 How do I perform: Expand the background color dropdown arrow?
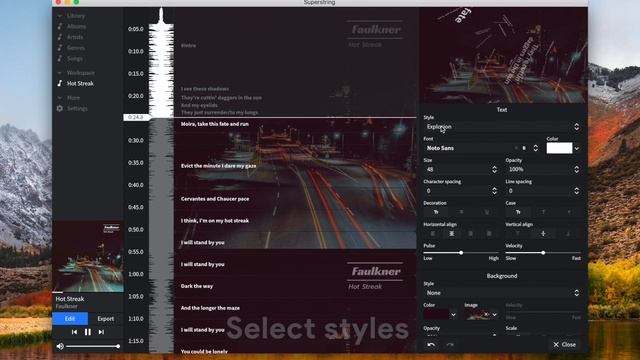pos(453,315)
